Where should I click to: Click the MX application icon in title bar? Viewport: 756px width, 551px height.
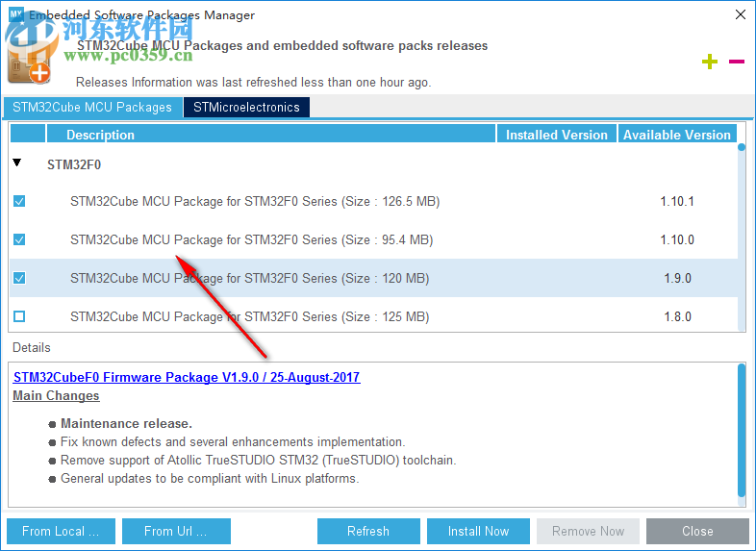click(x=16, y=14)
